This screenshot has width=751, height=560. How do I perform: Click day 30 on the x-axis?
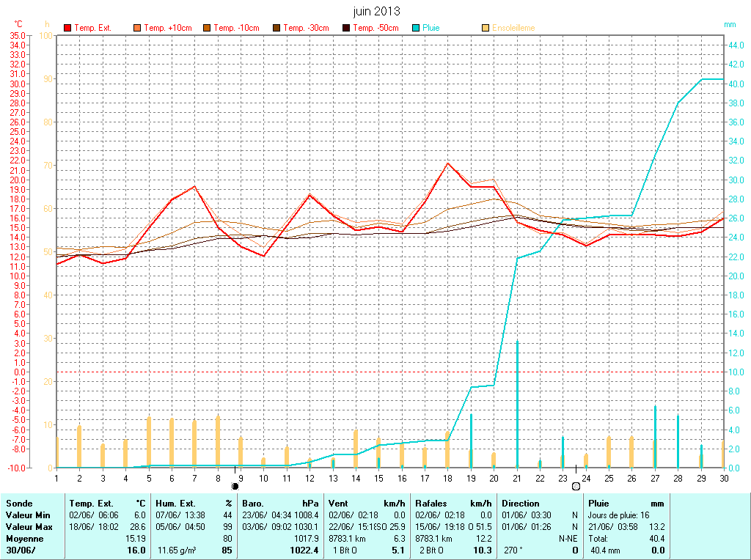coord(723,478)
